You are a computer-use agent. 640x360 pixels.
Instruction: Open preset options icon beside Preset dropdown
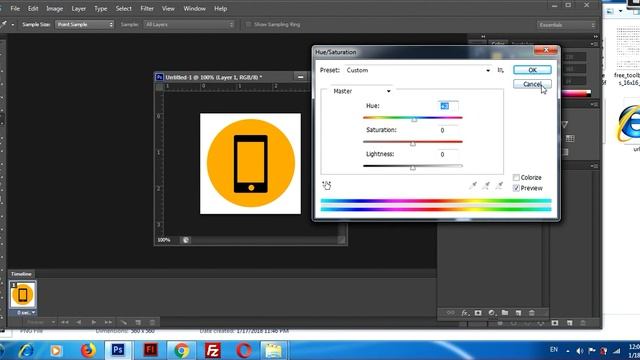pos(500,70)
